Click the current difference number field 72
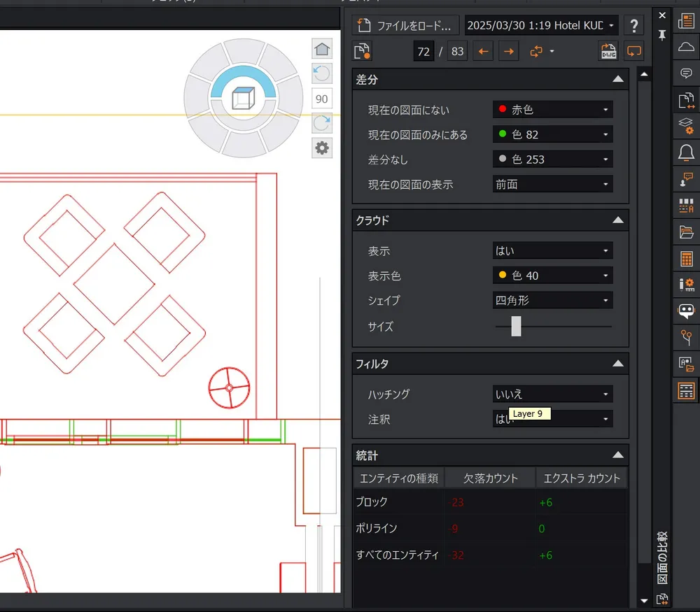The width and height of the screenshot is (700, 612). click(423, 52)
